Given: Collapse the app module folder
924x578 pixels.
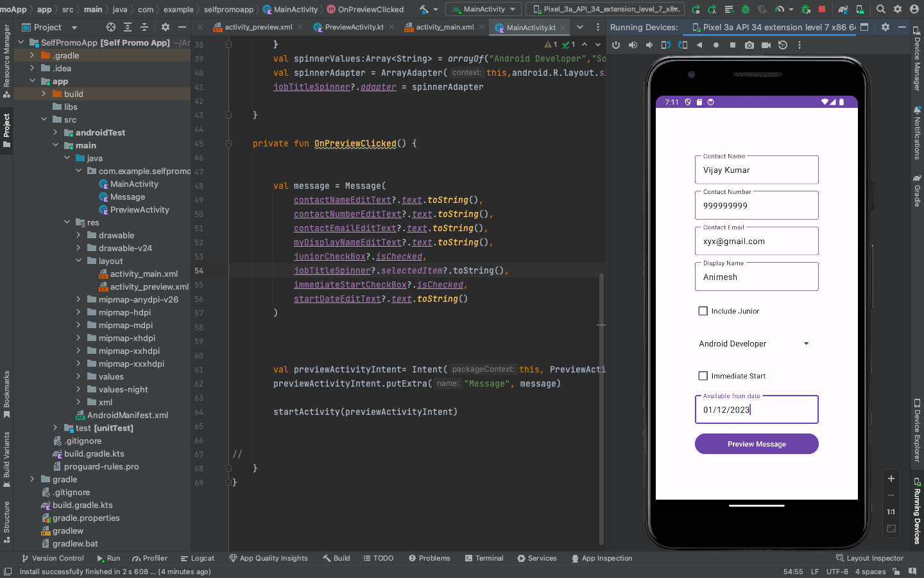Looking at the screenshot, I should click(33, 81).
